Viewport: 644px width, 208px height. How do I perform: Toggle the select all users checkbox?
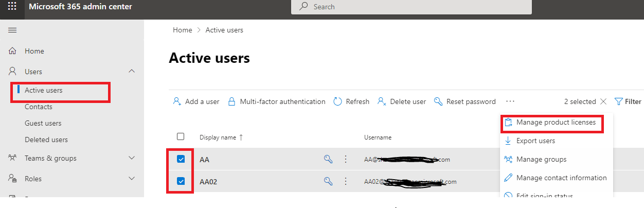click(181, 136)
